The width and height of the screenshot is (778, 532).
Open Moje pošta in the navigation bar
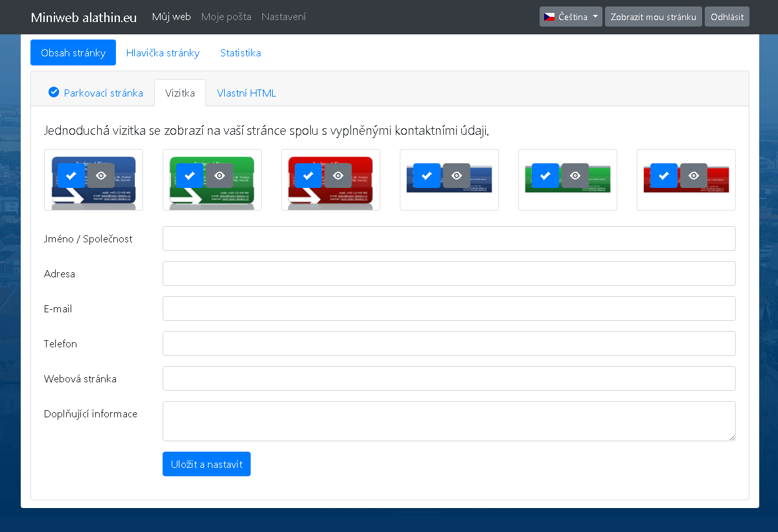tap(226, 17)
